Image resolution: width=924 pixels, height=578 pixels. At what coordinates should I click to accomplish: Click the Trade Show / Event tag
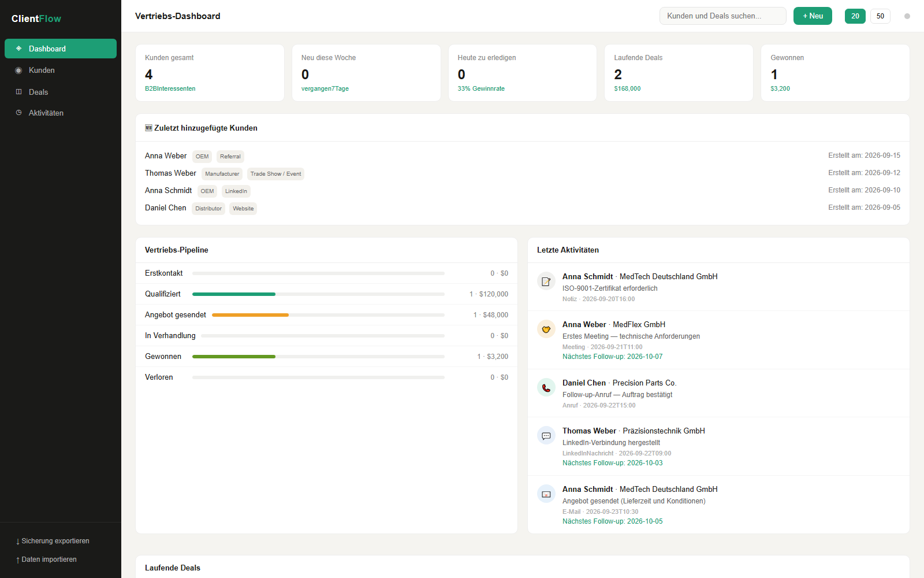coord(275,174)
